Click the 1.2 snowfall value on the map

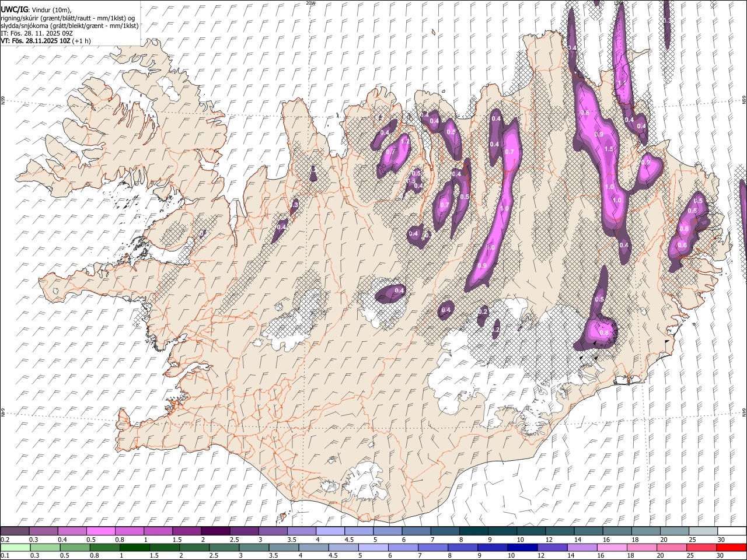[x=405, y=142]
